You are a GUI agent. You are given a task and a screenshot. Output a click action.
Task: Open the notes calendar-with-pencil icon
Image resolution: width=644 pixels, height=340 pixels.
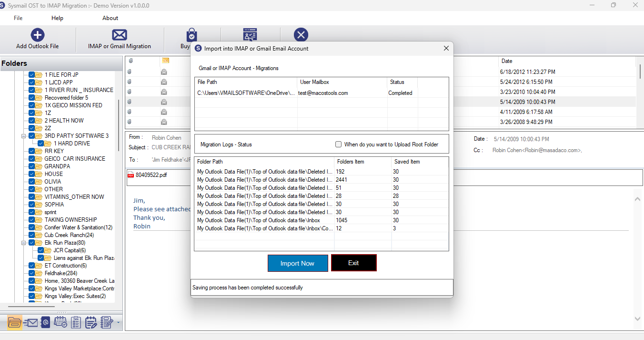click(91, 323)
